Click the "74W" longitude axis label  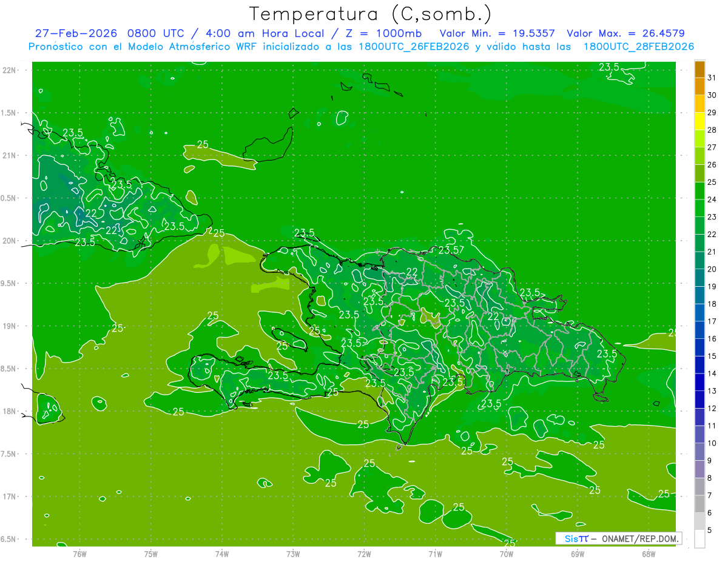[221, 554]
